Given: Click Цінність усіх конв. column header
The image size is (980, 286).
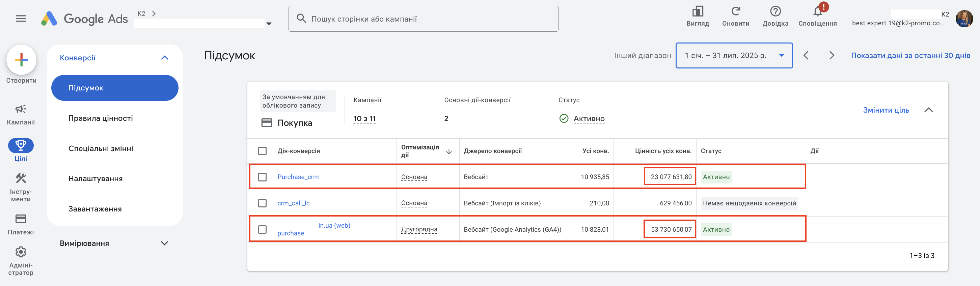Looking at the screenshot, I should click(663, 151).
